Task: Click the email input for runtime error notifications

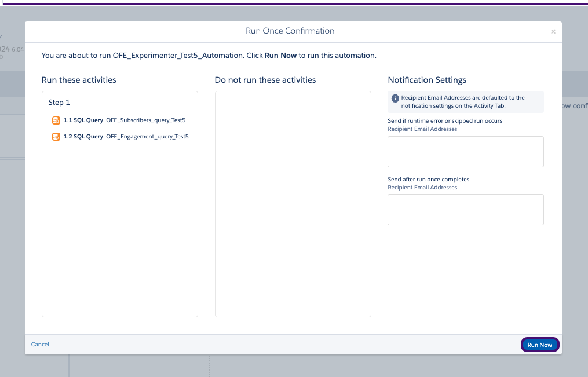Action: click(465, 151)
